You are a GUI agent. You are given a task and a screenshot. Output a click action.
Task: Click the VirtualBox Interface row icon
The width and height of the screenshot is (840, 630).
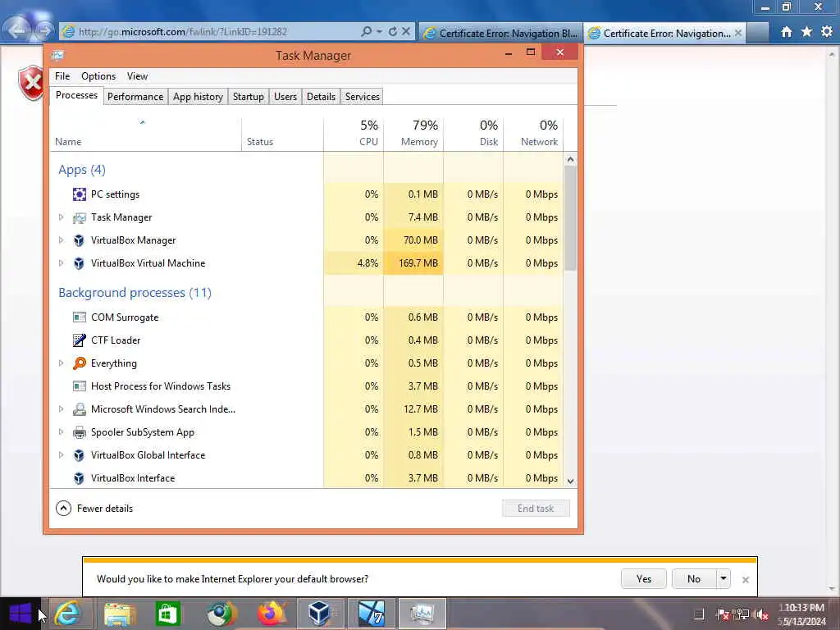[80, 478]
